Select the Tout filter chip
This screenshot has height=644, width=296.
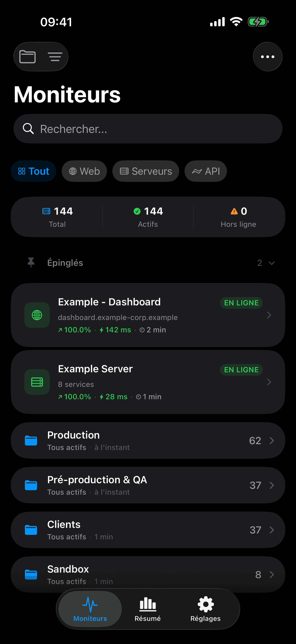34,171
